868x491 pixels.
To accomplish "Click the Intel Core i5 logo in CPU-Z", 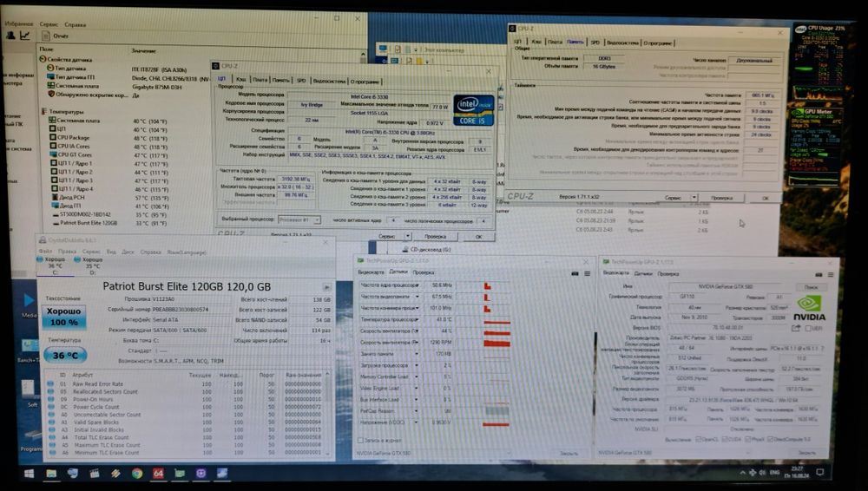I will pos(473,110).
